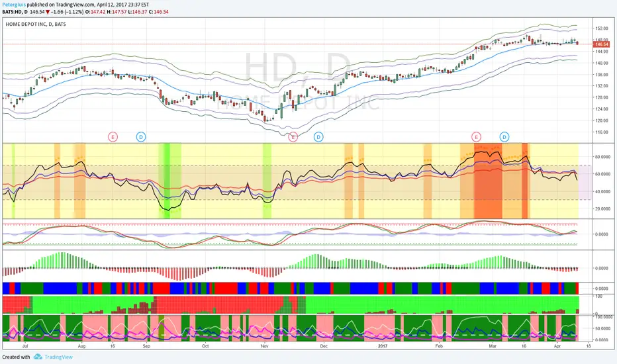
Task: Click the TradingView cloud logo icon
Action: tap(38, 357)
